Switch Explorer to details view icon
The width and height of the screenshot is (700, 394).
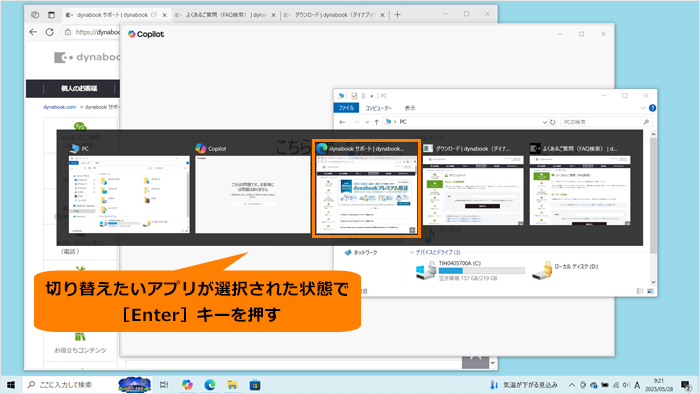point(640,291)
